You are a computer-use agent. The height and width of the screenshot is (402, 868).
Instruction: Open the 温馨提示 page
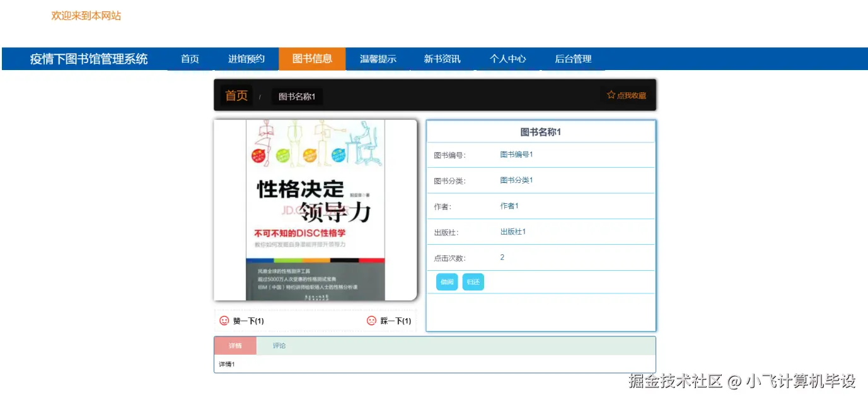point(378,59)
